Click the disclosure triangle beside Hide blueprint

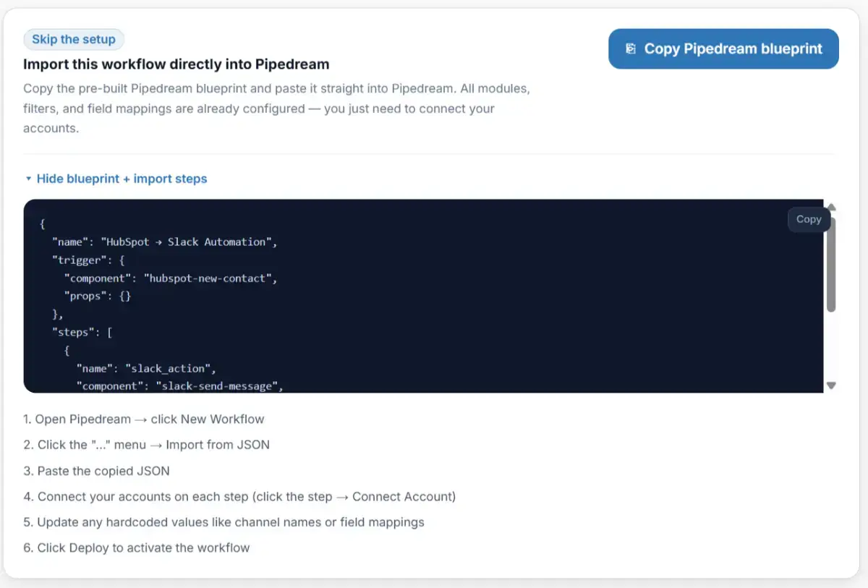tap(28, 179)
